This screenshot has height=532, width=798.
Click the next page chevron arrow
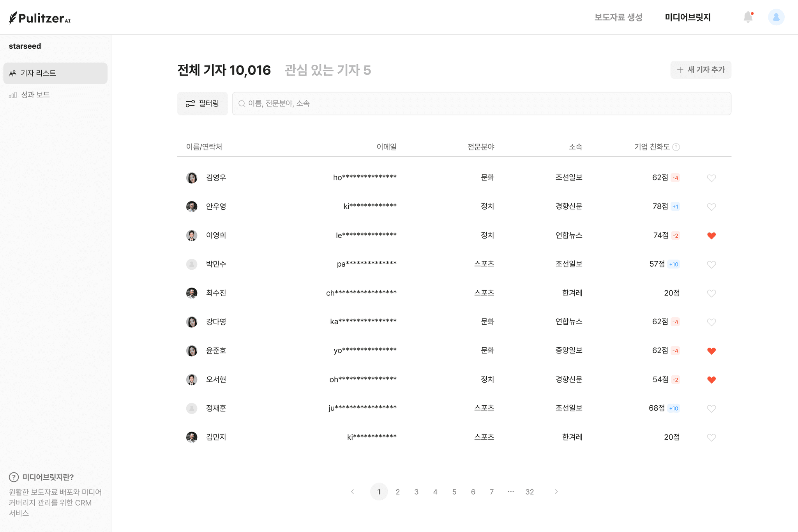click(556, 491)
